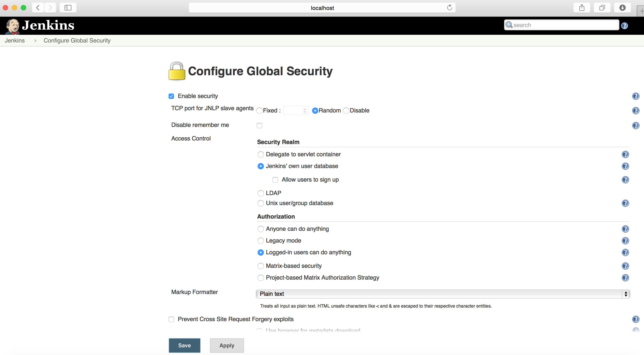Image resolution: width=644 pixels, height=355 pixels.
Task: Click the fixed port number stepper
Action: pos(305,110)
